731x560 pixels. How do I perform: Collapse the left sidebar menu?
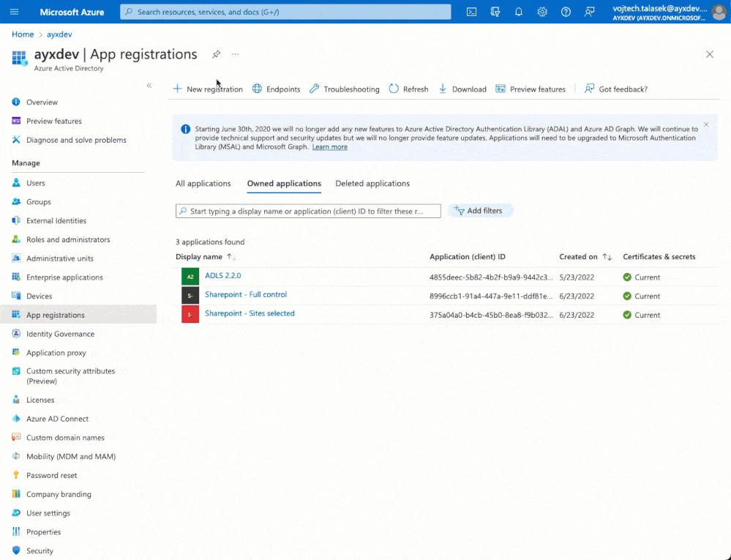click(149, 86)
